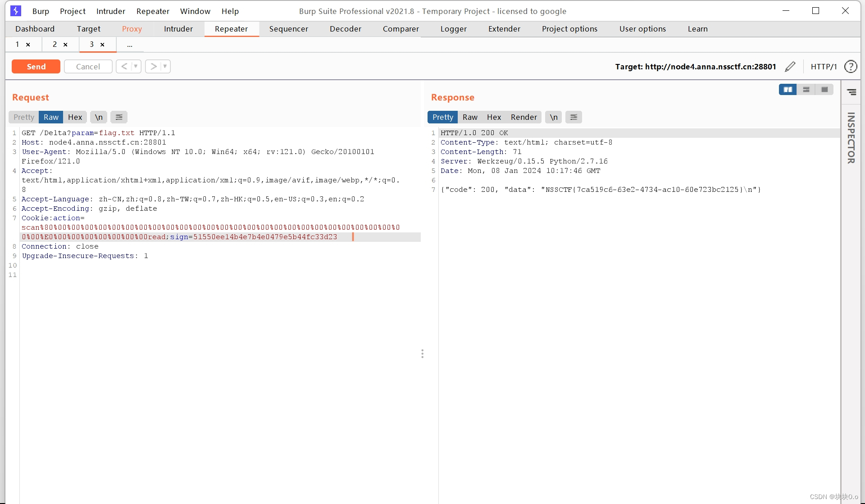Switch to the Intruder tool tab
Screen dimensions: 865x504
click(178, 29)
